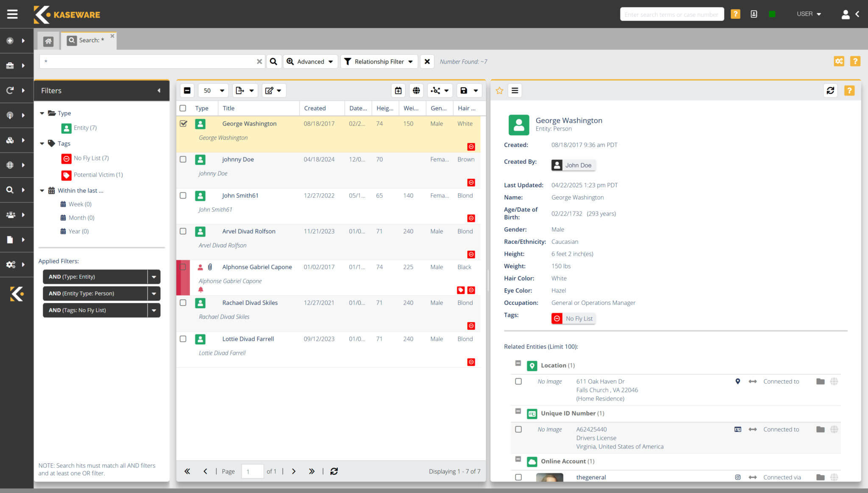Select the calendar date filter icon in results toolbar
The image size is (868, 493).
click(398, 90)
